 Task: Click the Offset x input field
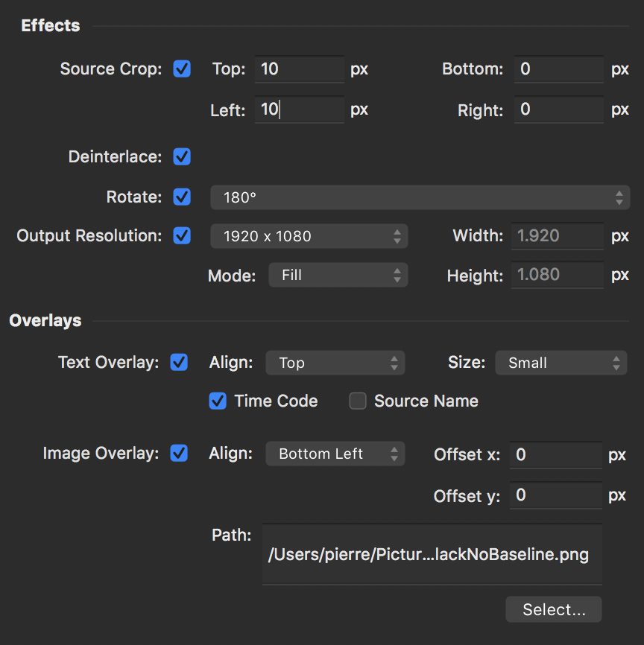click(555, 454)
